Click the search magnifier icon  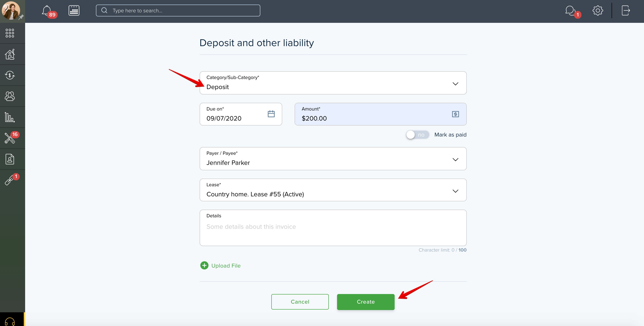(104, 11)
